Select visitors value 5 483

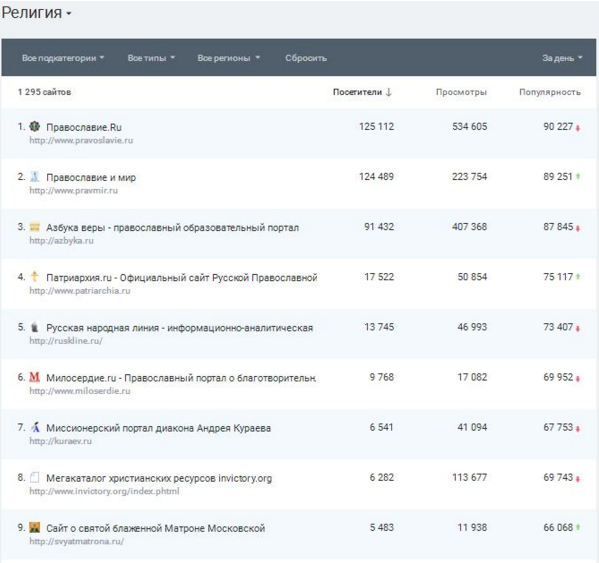(382, 527)
